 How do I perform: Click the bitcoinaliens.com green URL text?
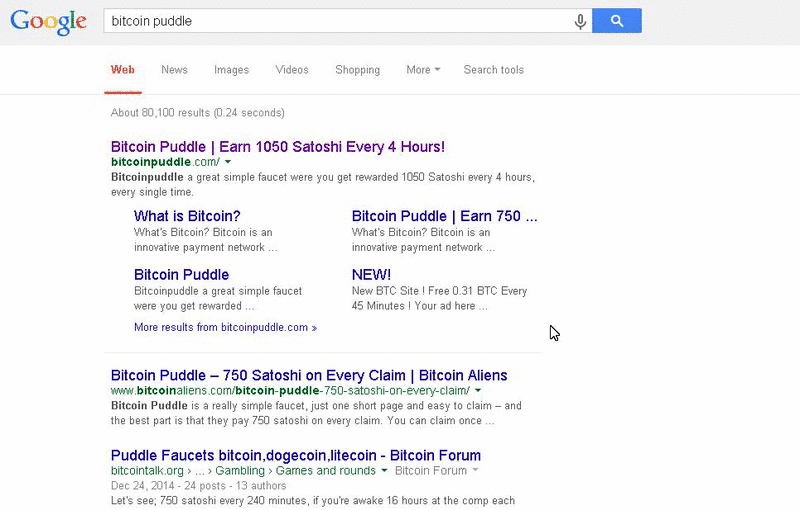(290, 391)
